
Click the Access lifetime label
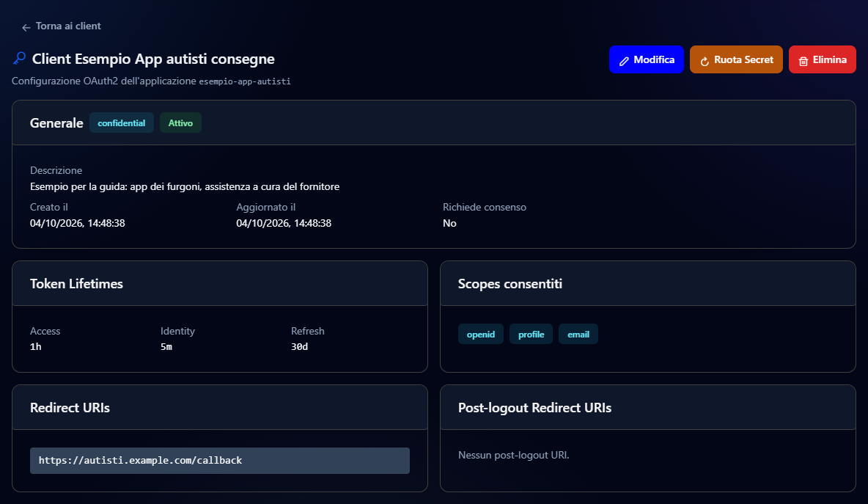pos(45,331)
